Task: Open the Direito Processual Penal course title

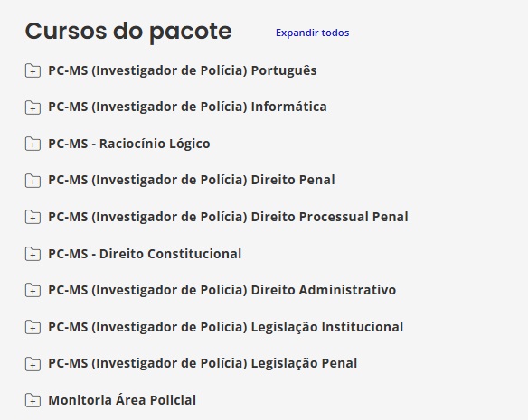Action: click(228, 217)
